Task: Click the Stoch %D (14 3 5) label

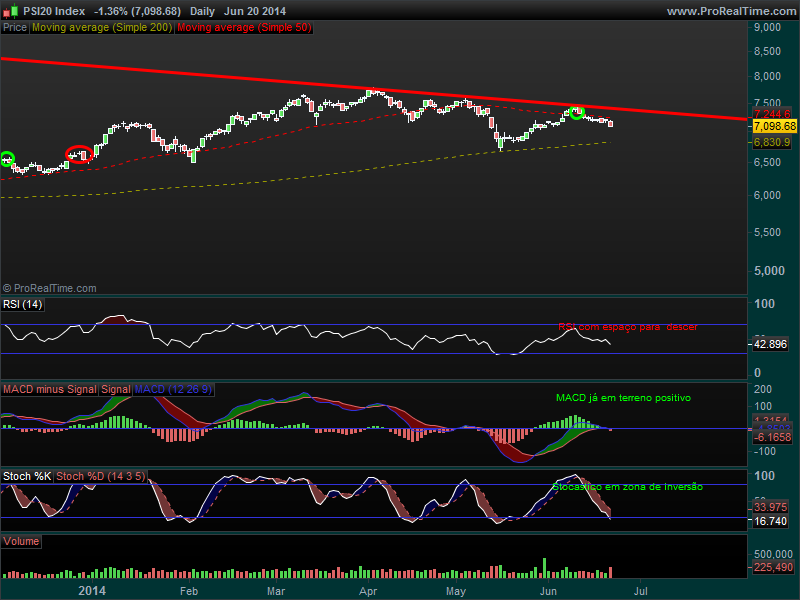Action: [x=101, y=477]
